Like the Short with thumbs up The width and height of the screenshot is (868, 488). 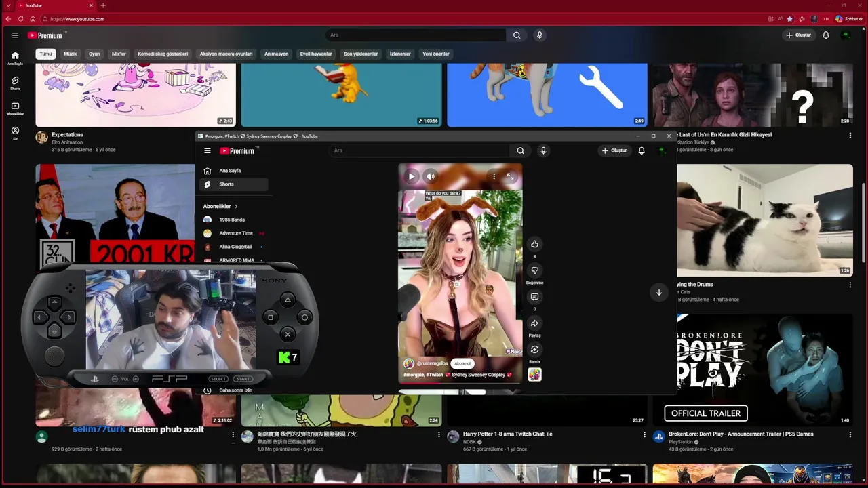coord(534,244)
